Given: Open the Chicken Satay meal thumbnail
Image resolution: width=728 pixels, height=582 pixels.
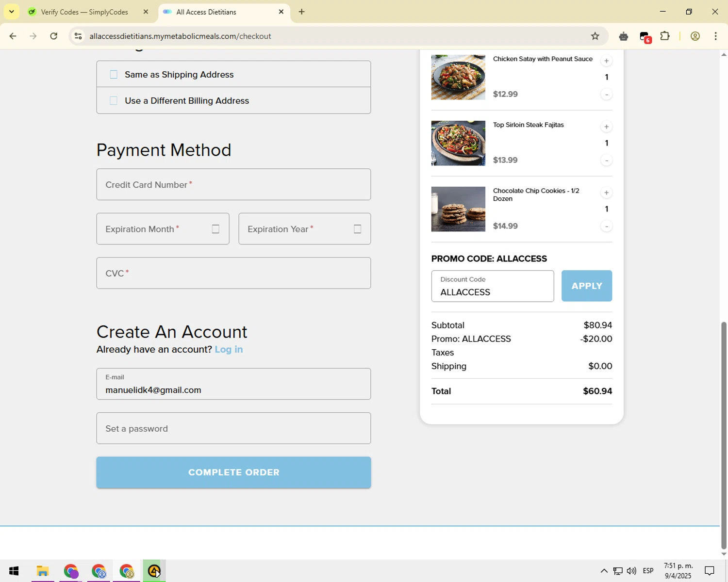Looking at the screenshot, I should tap(458, 77).
